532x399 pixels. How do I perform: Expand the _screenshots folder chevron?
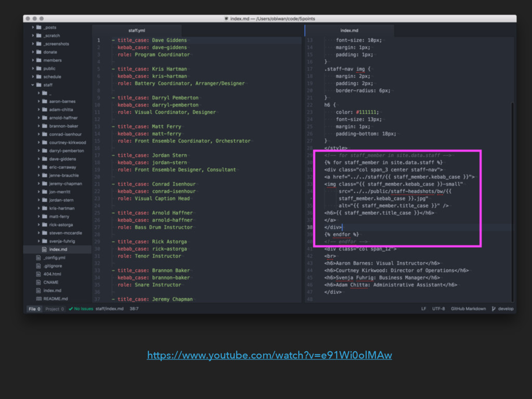(33, 44)
